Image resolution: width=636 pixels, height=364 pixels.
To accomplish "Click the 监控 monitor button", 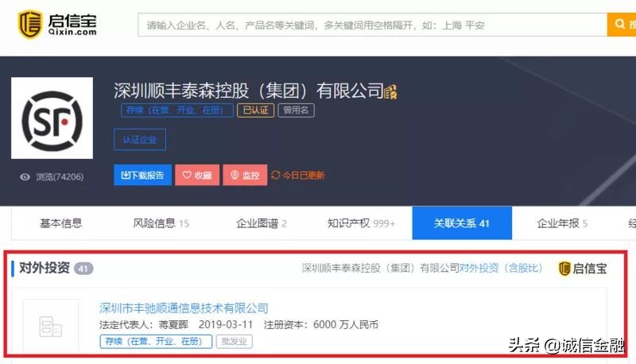I will coord(245,175).
